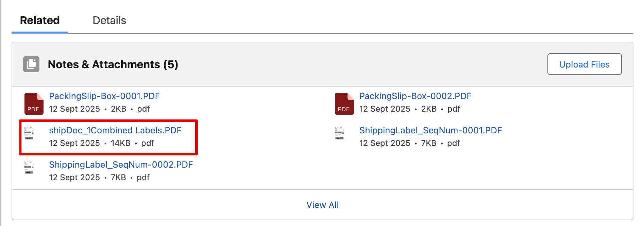
Task: Open the ShippingLabel_SeqNum-0001.PDF file link
Action: click(x=430, y=130)
